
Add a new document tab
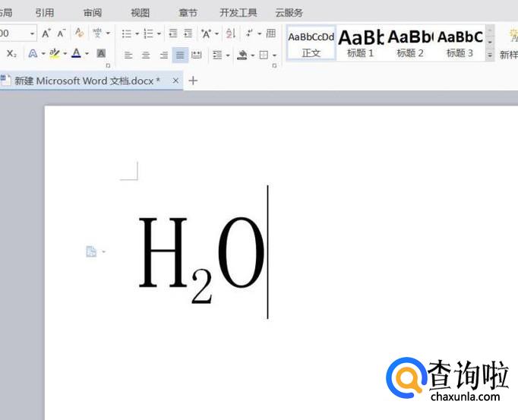tap(193, 81)
